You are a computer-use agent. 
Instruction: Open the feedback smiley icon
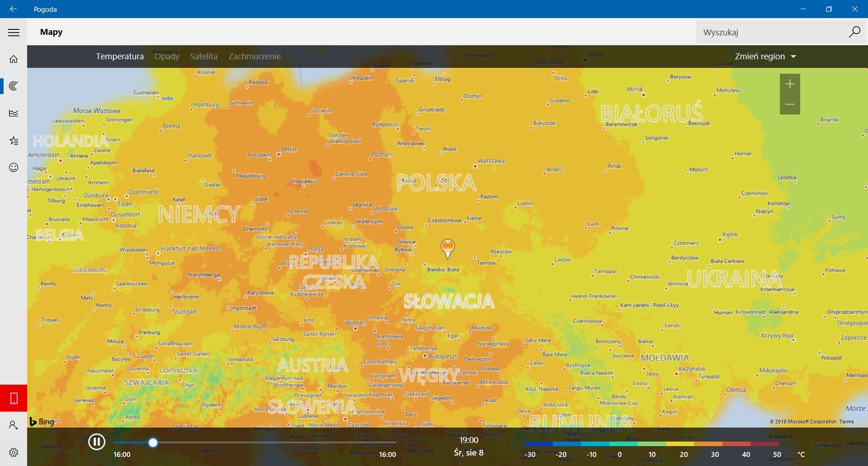coord(14,167)
